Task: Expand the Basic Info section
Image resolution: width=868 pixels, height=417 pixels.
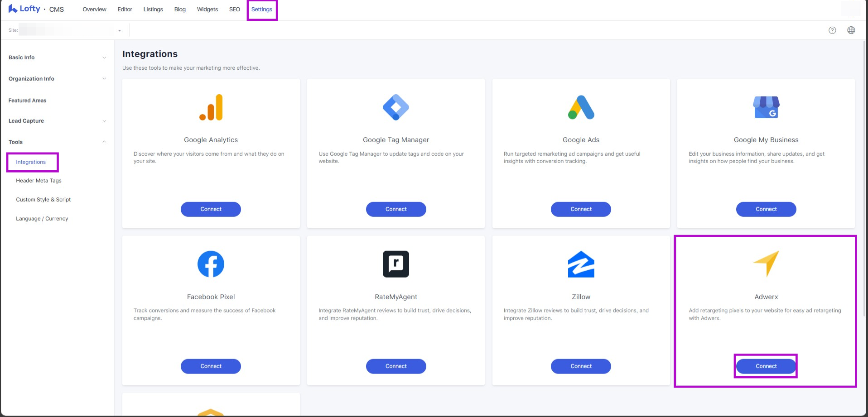Action: pos(57,58)
